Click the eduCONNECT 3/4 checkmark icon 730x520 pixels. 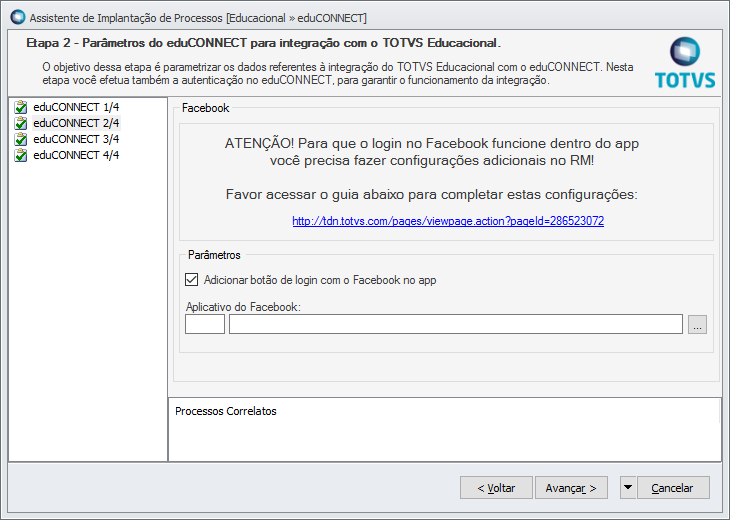pos(21,140)
